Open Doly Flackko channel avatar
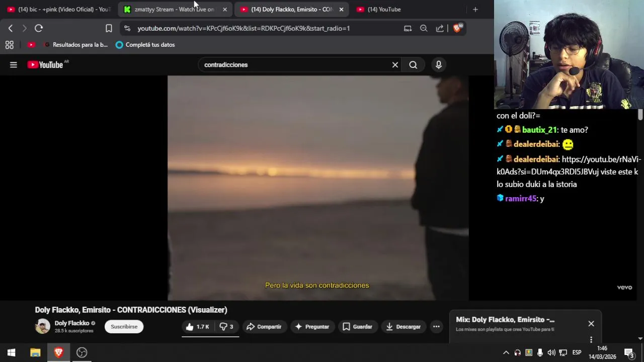Image resolution: width=644 pixels, height=362 pixels. click(x=42, y=326)
